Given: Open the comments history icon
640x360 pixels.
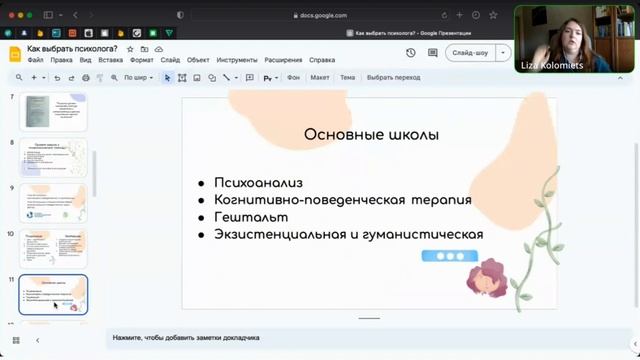Looking at the screenshot, I should click(x=433, y=53).
